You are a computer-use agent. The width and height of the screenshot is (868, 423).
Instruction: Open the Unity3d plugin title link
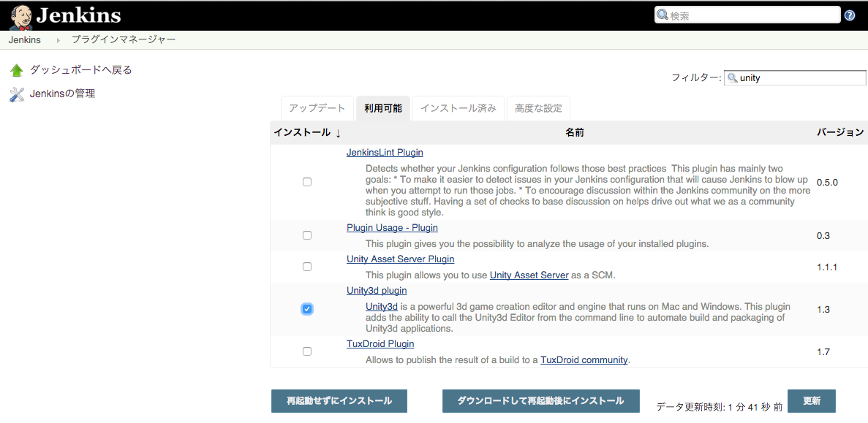point(377,290)
